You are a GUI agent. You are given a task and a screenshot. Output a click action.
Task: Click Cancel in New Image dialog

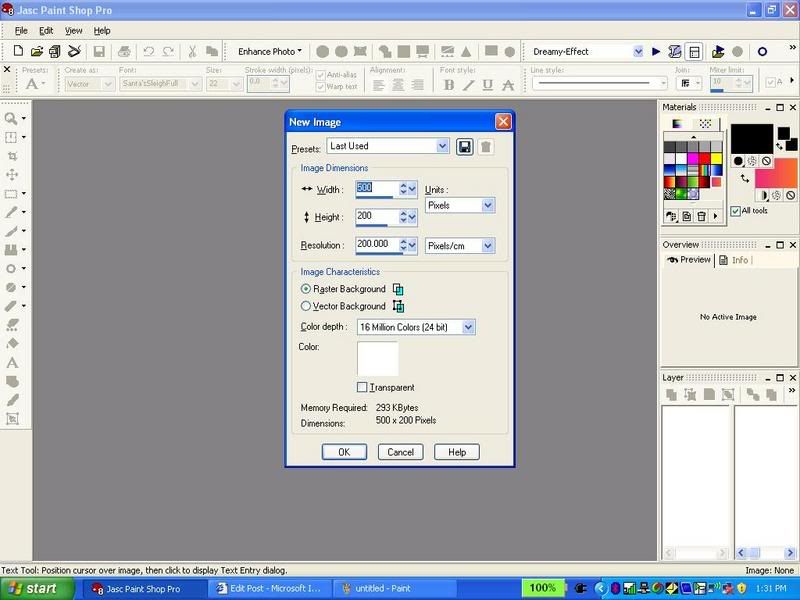tap(401, 452)
